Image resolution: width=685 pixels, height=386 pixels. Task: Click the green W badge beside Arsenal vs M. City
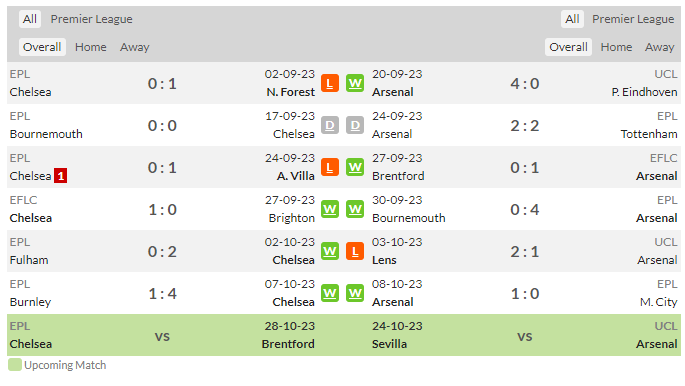click(355, 293)
